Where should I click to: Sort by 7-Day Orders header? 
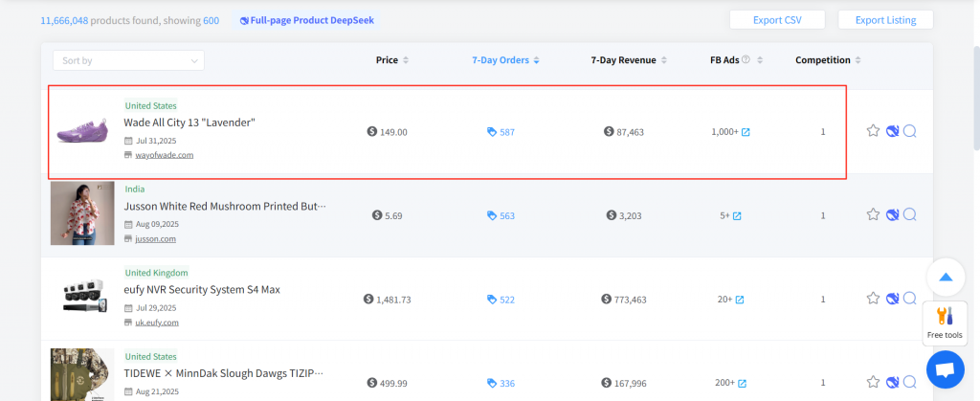(x=505, y=60)
